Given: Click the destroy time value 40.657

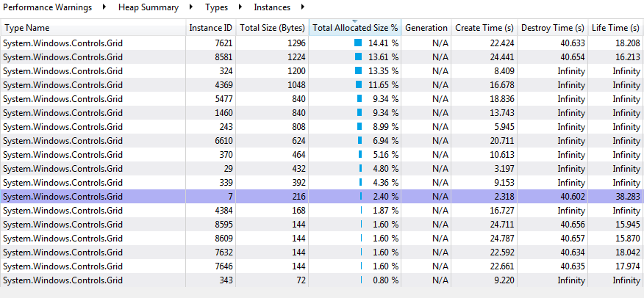Looking at the screenshot, I should click(573, 238).
